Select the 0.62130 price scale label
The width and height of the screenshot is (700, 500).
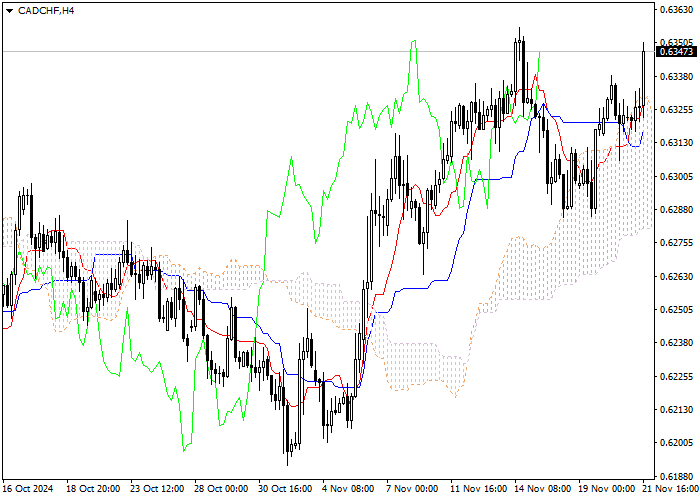[x=676, y=410]
